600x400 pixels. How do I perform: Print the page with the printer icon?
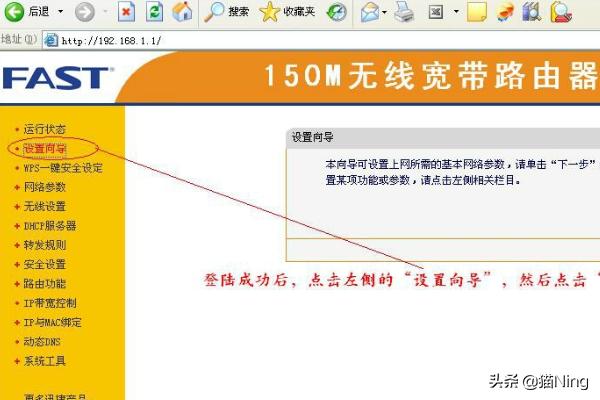click(x=404, y=12)
